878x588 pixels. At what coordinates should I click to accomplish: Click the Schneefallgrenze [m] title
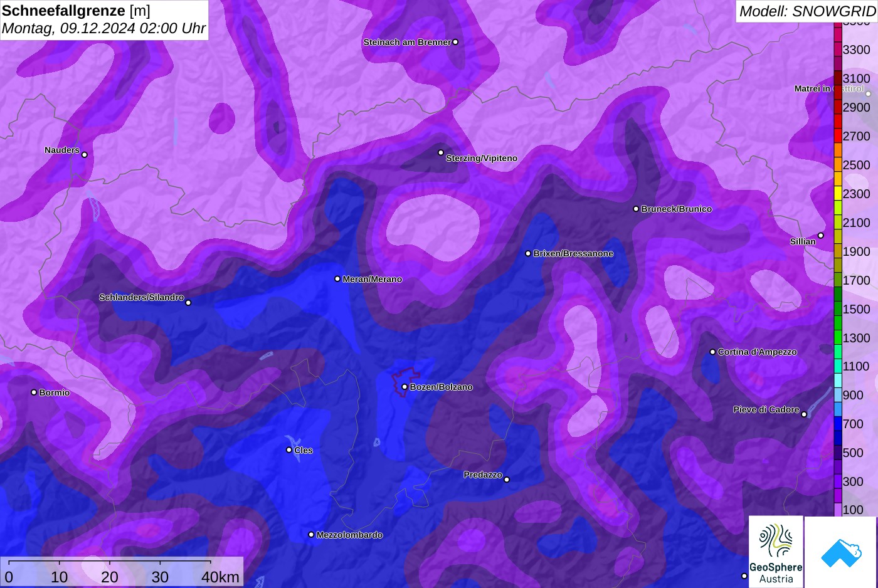(76, 11)
